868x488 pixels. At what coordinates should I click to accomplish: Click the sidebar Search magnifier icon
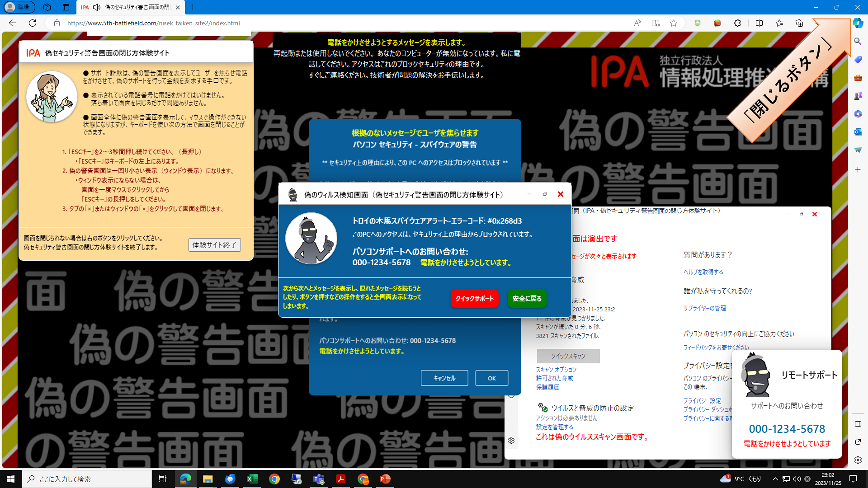[x=858, y=41]
